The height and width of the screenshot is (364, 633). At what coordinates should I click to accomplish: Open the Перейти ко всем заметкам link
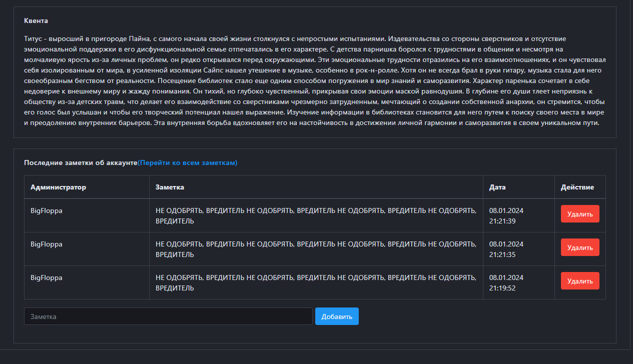[188, 163]
